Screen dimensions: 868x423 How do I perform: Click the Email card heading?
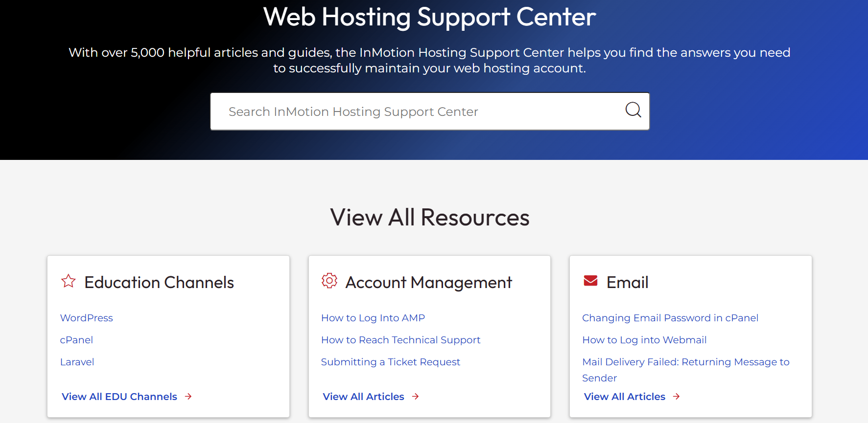[x=628, y=283]
